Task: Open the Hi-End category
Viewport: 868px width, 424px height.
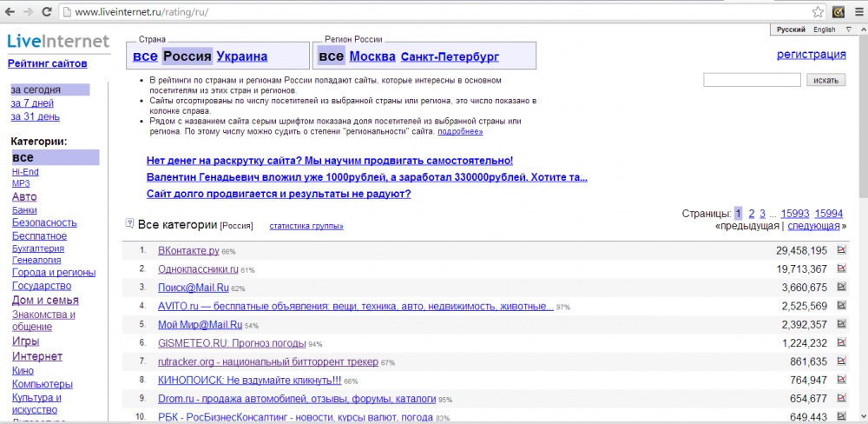Action: 25,172
